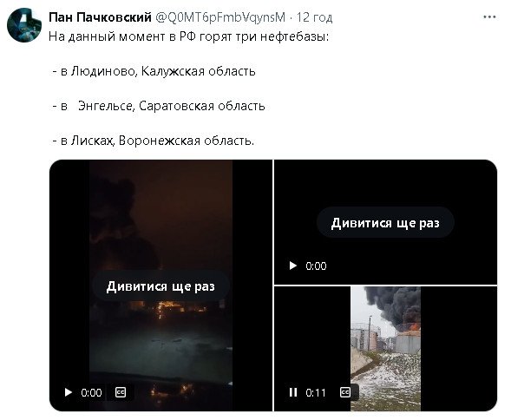Open the three-dot more options menu
511x420 pixels.
click(489, 17)
